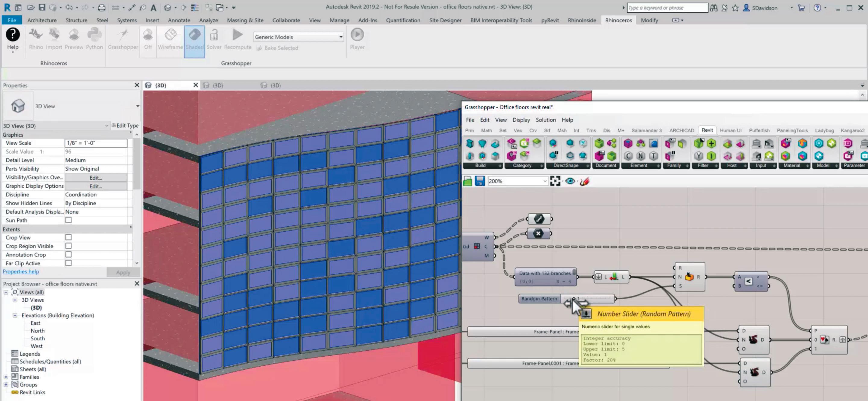
Task: Toggle the Sun Path checkbox
Action: point(68,220)
